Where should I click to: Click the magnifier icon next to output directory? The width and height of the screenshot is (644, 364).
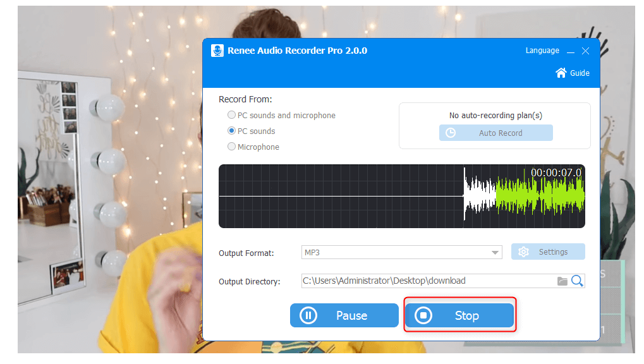577,281
